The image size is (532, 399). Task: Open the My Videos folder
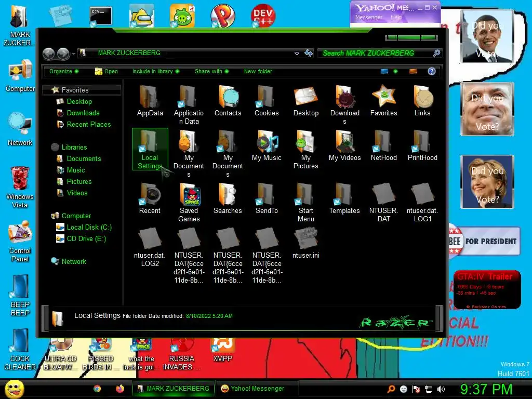click(x=344, y=145)
